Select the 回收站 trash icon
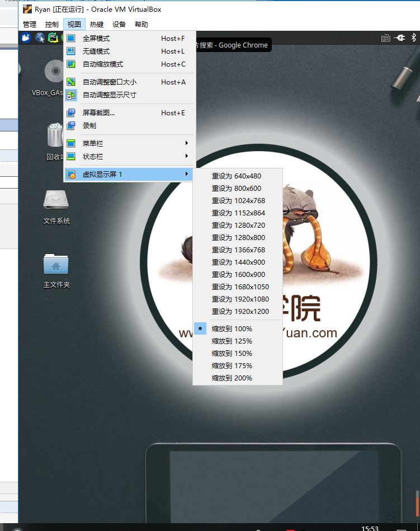This screenshot has height=531, width=420. (x=55, y=135)
